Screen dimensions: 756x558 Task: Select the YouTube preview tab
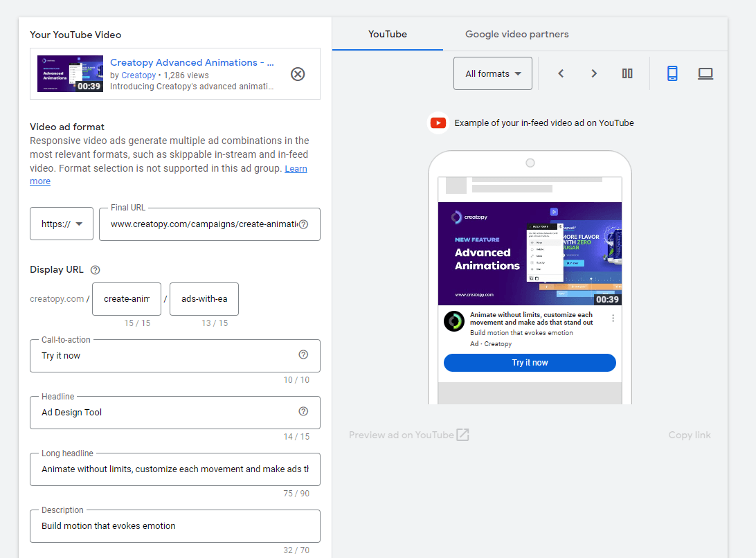click(387, 33)
